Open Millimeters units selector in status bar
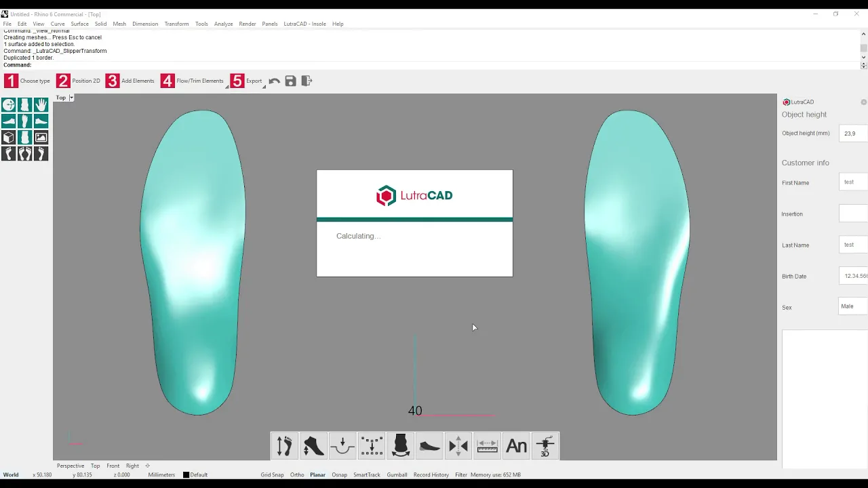This screenshot has width=868, height=488. point(161,474)
